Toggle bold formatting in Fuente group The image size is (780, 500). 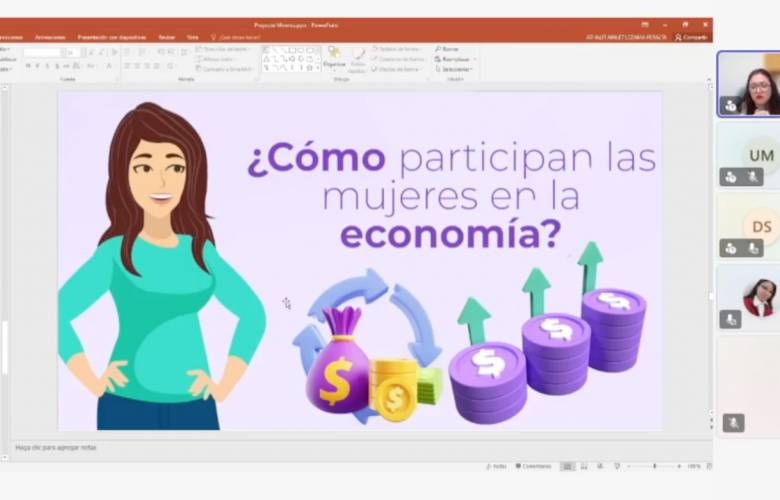coord(28,66)
